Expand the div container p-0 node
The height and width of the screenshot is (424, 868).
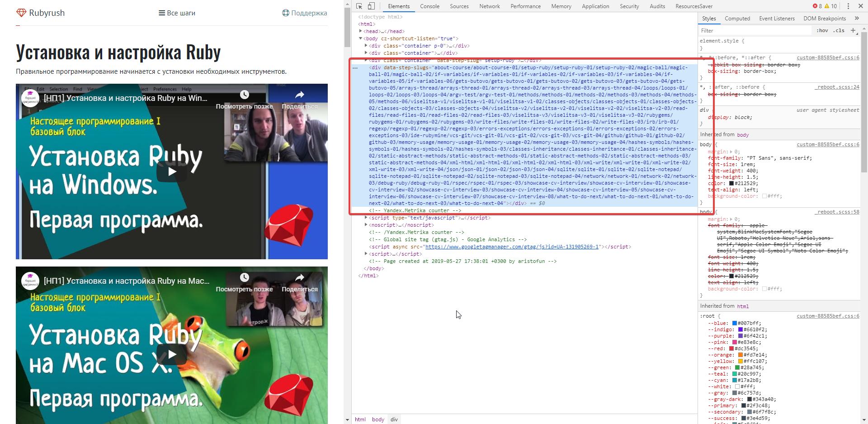coord(366,46)
